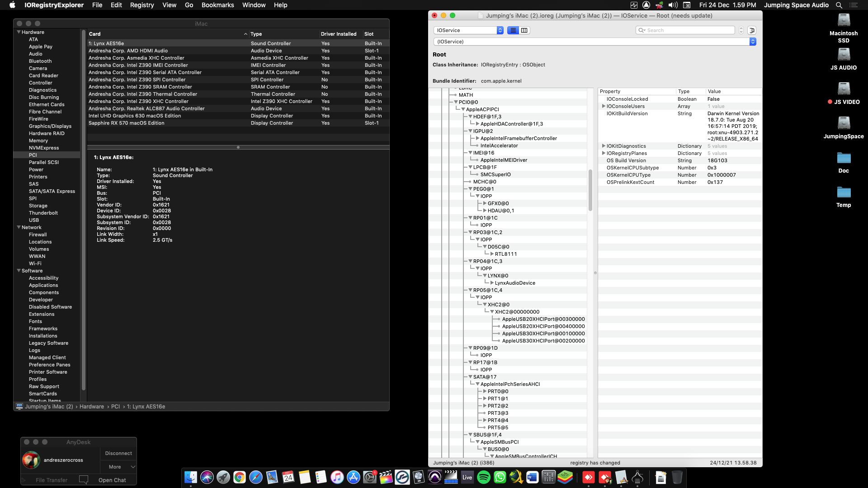The width and height of the screenshot is (868, 488).
Task: Open the (IOService) class filter dropdown
Action: pos(594,42)
